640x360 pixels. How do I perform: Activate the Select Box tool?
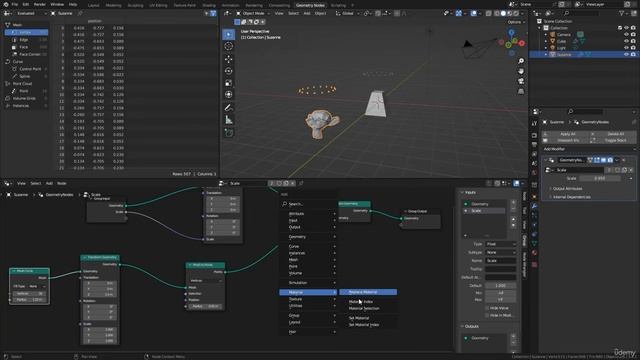tap(229, 34)
